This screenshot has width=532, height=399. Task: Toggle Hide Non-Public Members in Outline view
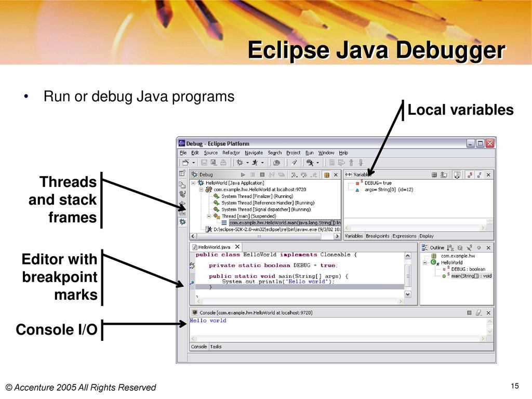(478, 248)
